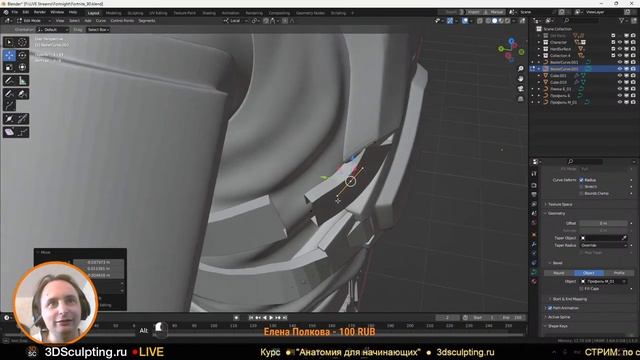The width and height of the screenshot is (640, 360).
Task: Select the Shear tool
Action: 9,132
